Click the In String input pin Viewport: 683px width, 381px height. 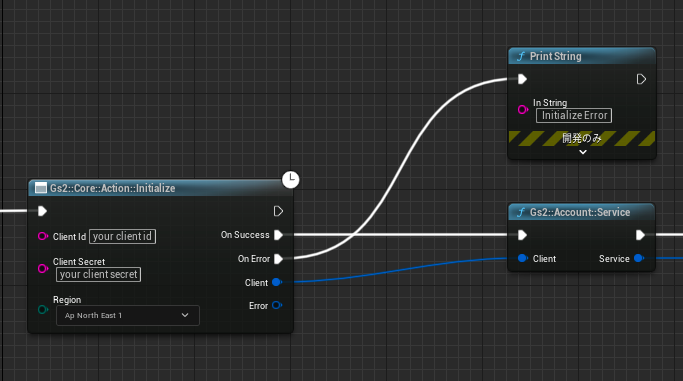click(x=523, y=109)
